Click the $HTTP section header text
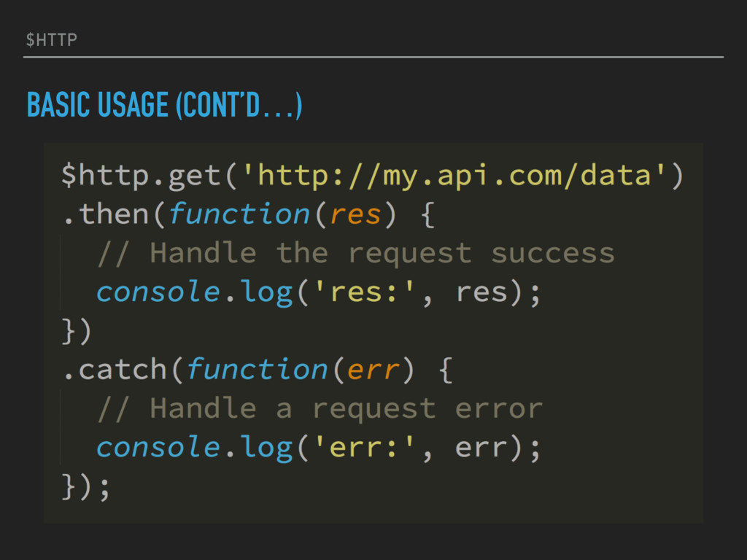This screenshot has height=560, width=747. pyautogui.click(x=52, y=39)
